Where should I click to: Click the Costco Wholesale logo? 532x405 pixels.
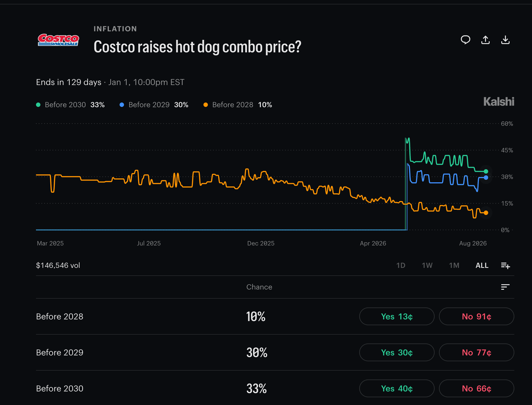[58, 40]
